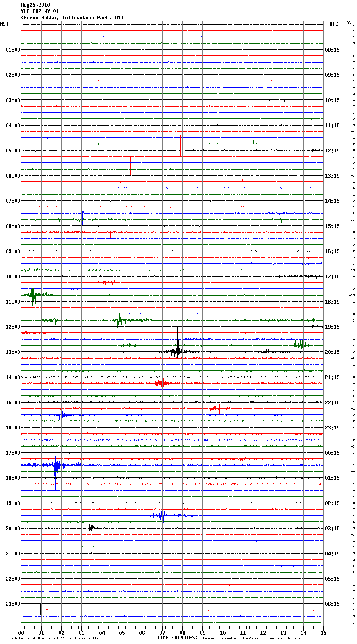Click the 14 value in DC column
357x644 pixels.
353,604
